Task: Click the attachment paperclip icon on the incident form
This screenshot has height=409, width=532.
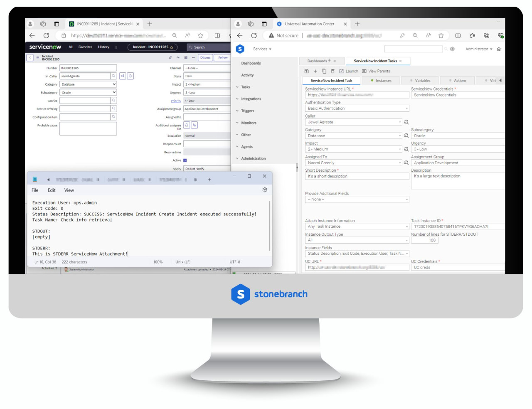Action: click(x=170, y=57)
